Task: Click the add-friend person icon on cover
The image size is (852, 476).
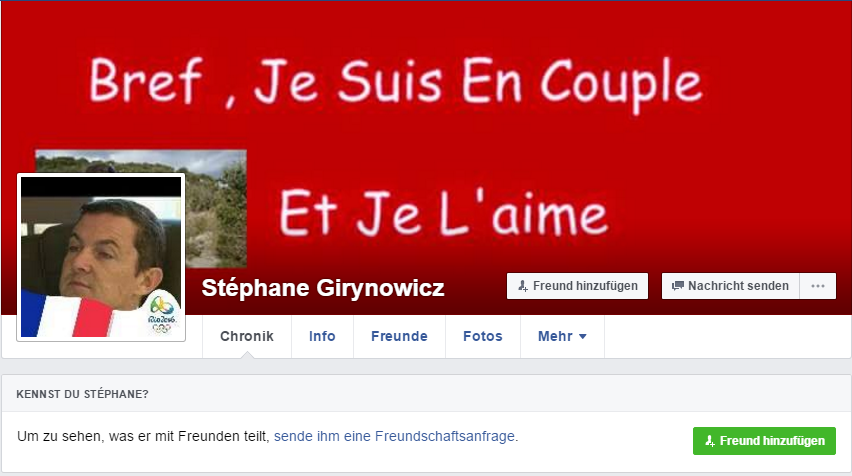Action: (523, 286)
